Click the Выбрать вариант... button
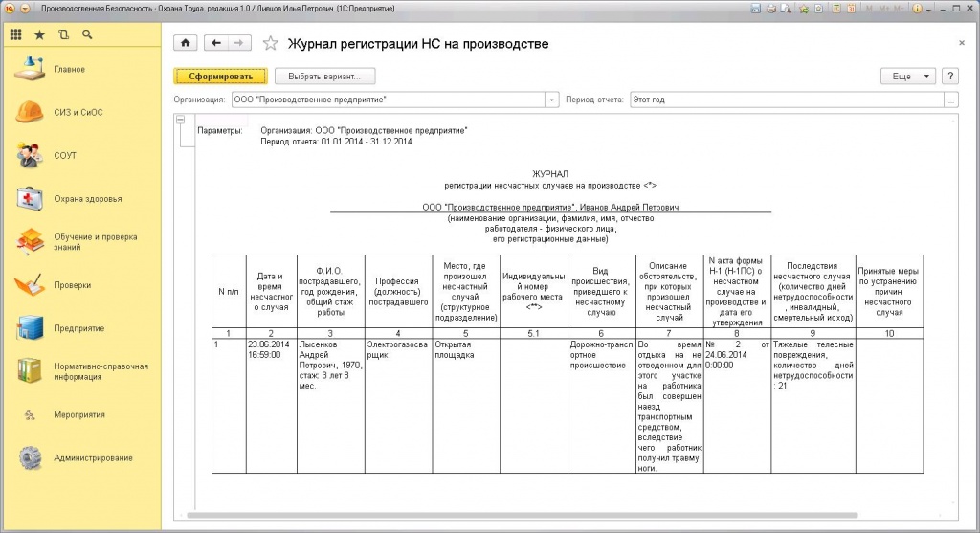This screenshot has width=980, height=533. click(324, 77)
